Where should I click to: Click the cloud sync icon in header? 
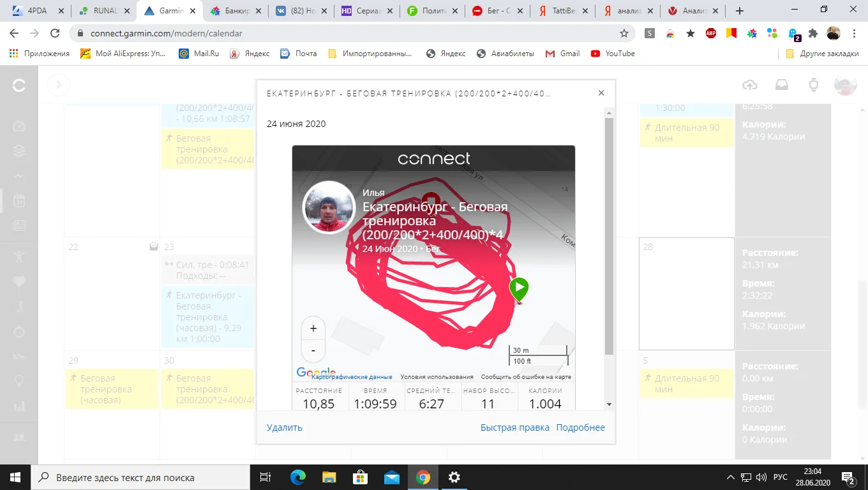point(750,85)
